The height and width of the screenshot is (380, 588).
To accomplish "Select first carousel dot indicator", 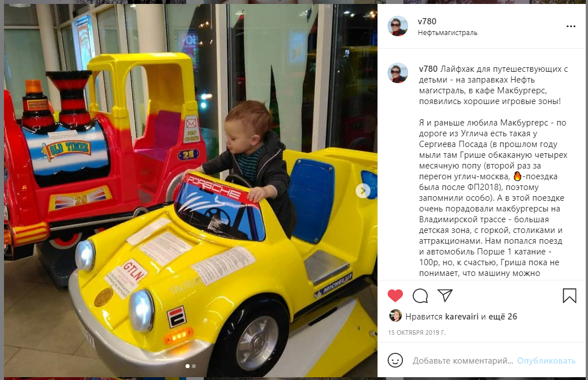I will click(187, 366).
